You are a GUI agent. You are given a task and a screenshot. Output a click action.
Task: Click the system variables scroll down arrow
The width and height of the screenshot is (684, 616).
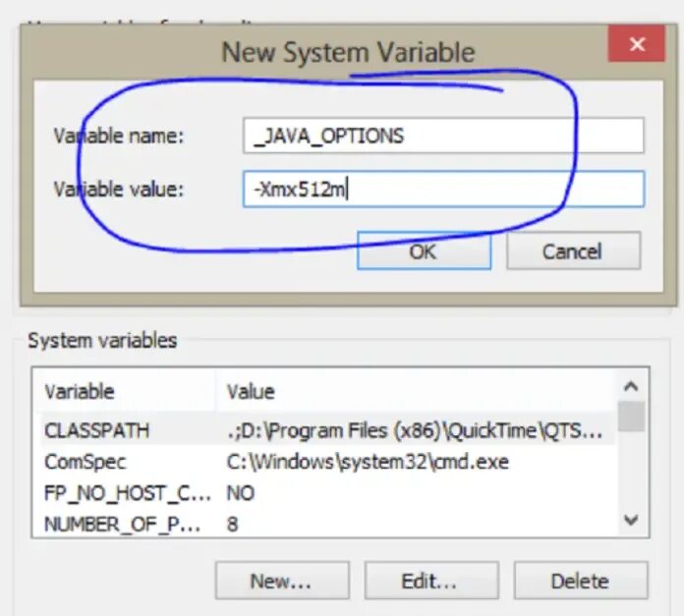tap(631, 520)
